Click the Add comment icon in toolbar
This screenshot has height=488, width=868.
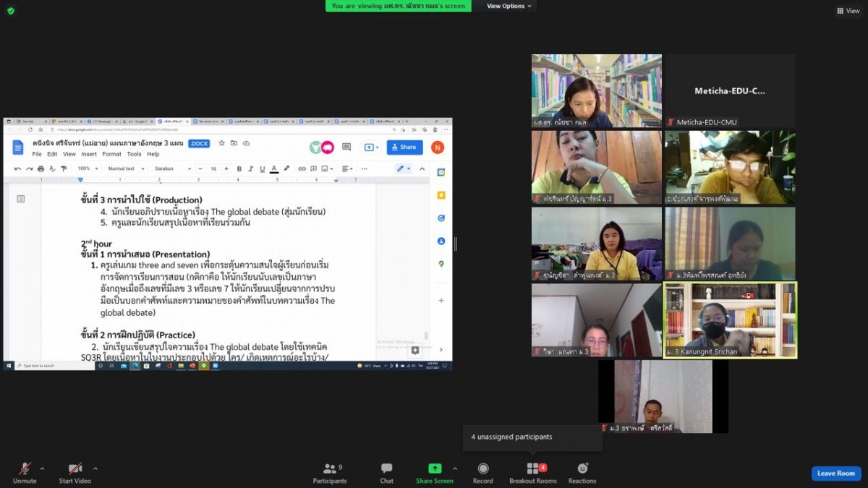[x=313, y=168]
